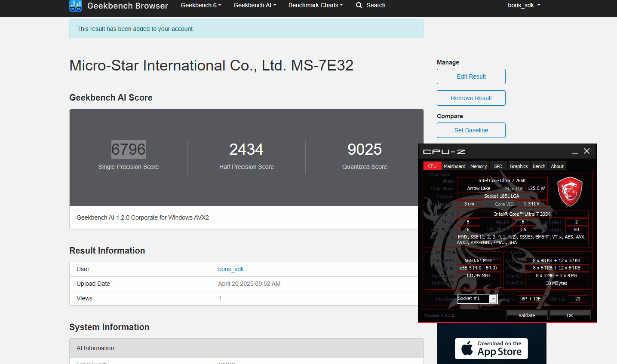Click the 8 x 48 KB + 12 x 32 KB cache value
Viewport: 617px width, 364px height.
557,260
